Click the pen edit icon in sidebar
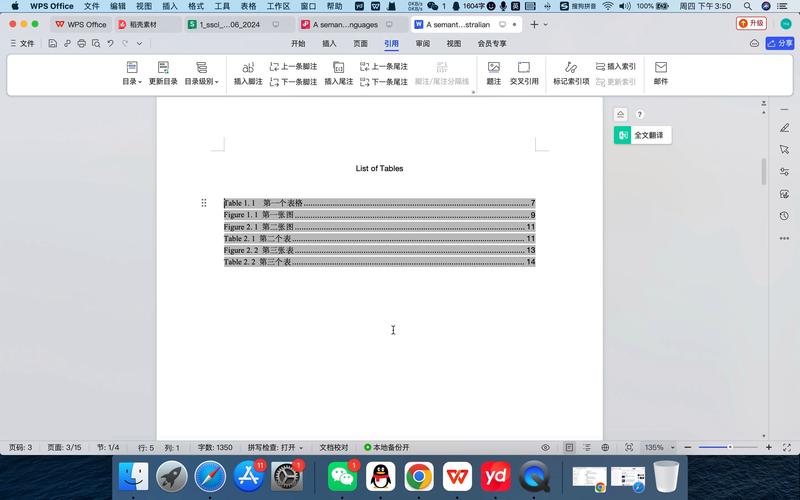Image resolution: width=800 pixels, height=500 pixels. (x=784, y=128)
